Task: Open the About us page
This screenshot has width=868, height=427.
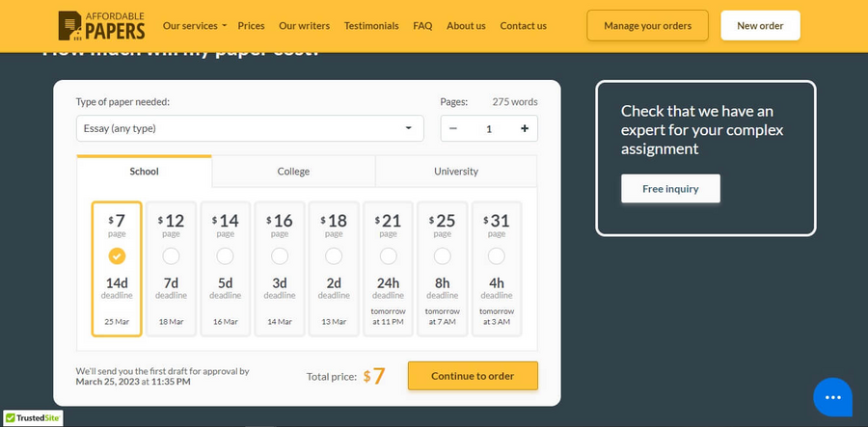Action: (466, 25)
